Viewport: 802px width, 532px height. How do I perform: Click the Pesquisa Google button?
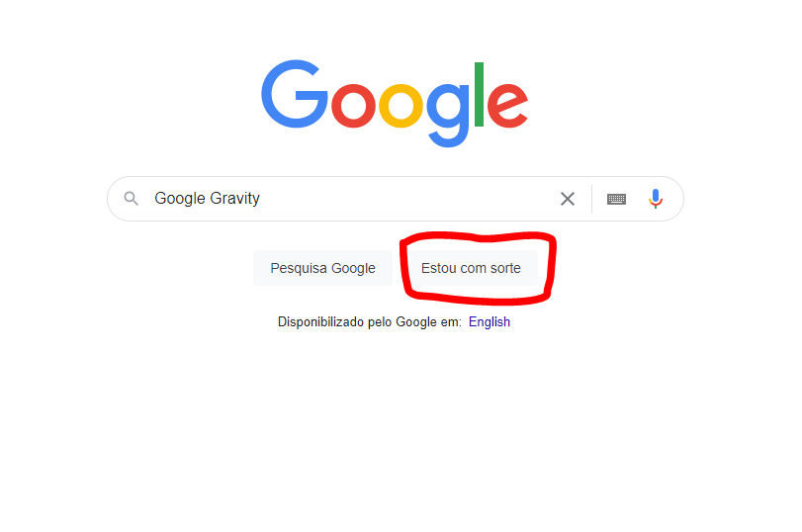tap(322, 268)
